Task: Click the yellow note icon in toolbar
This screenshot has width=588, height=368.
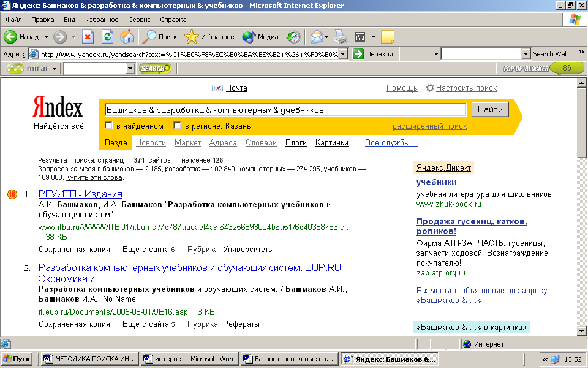Action: point(387,37)
